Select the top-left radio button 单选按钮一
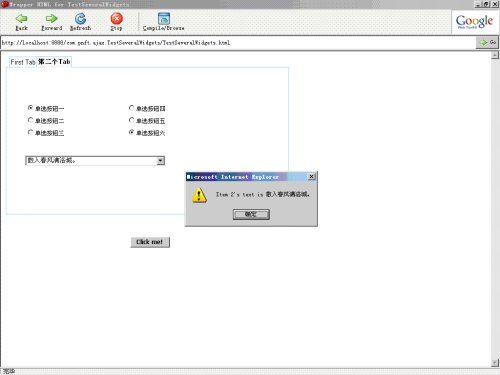Viewport: 500px width, 375px height. tap(30, 108)
